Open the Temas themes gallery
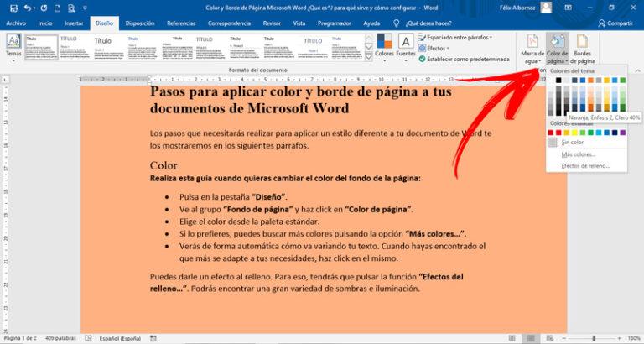 pos(13,47)
